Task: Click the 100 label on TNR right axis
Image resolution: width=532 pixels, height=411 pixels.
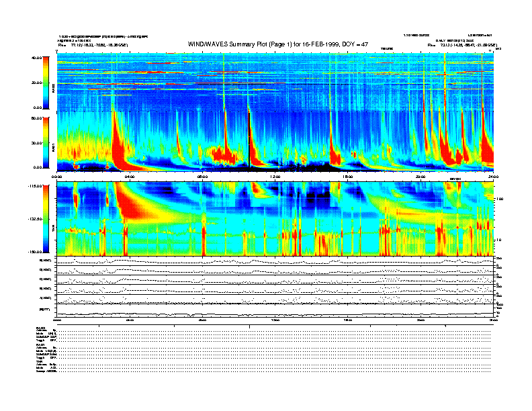Action: (500, 199)
